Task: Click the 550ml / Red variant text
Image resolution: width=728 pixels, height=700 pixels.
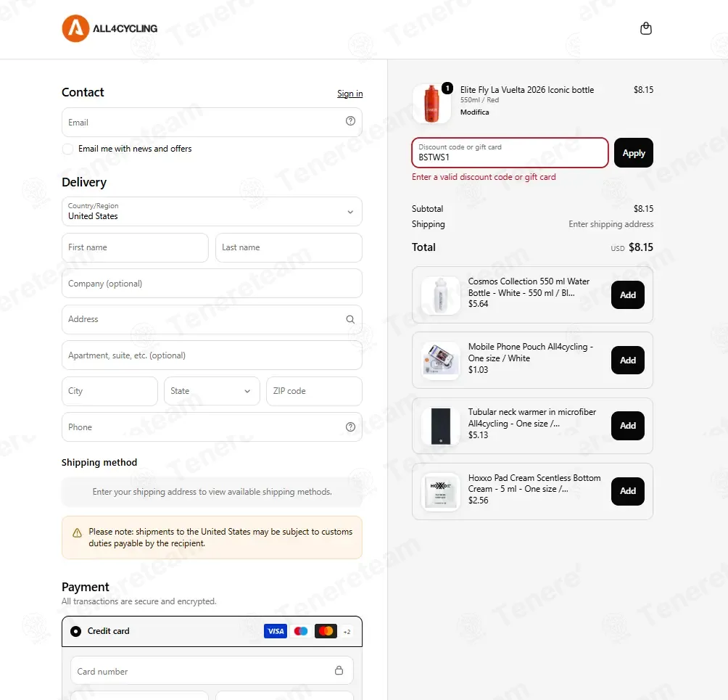Action: click(479, 100)
